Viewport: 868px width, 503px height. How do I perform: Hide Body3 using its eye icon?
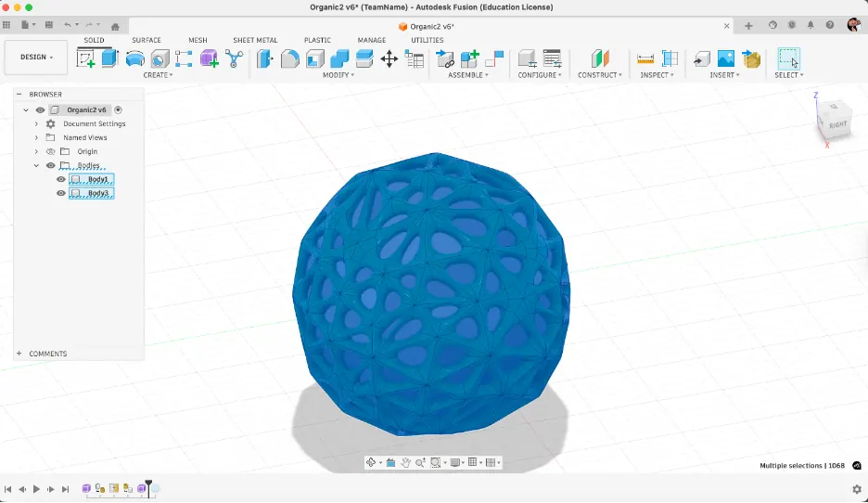coord(61,193)
